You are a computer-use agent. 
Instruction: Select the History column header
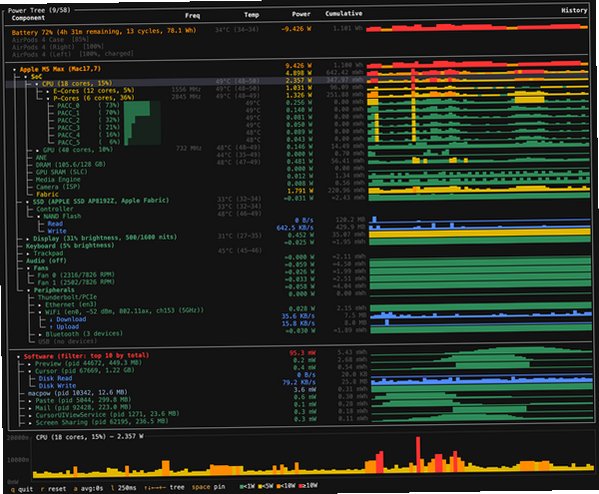click(574, 10)
